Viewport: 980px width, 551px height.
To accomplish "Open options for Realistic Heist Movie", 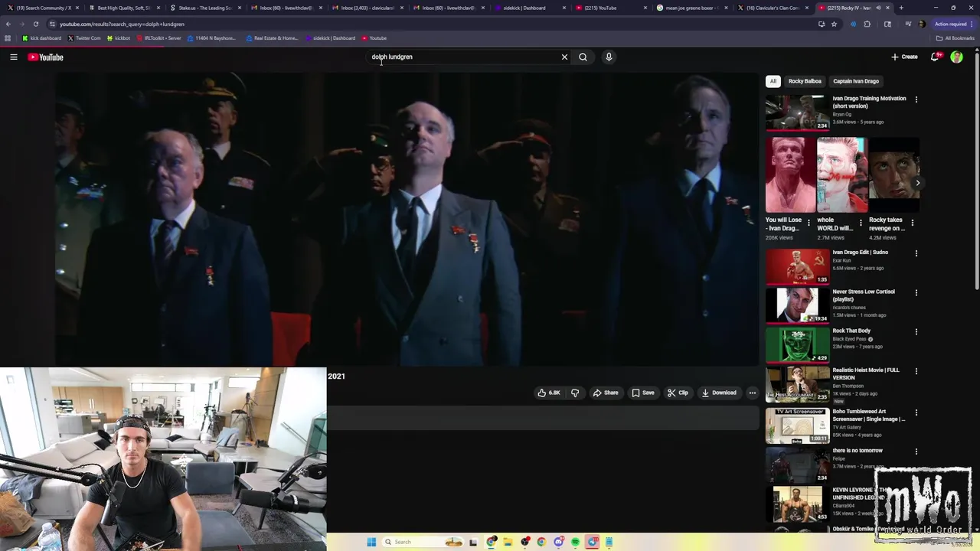I will 916,371.
